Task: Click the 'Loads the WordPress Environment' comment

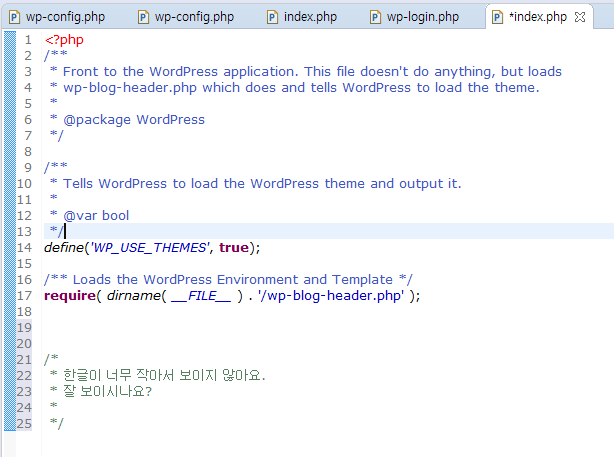Action: tap(228, 280)
